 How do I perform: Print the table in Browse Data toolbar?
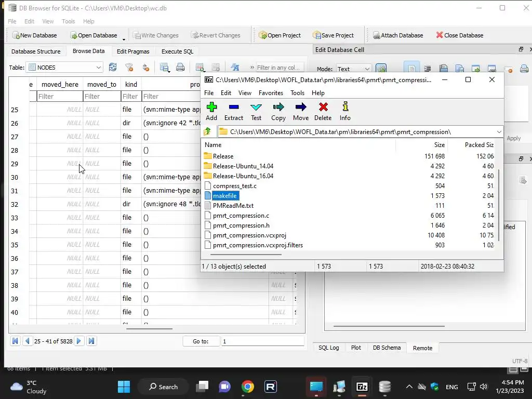pos(180,67)
